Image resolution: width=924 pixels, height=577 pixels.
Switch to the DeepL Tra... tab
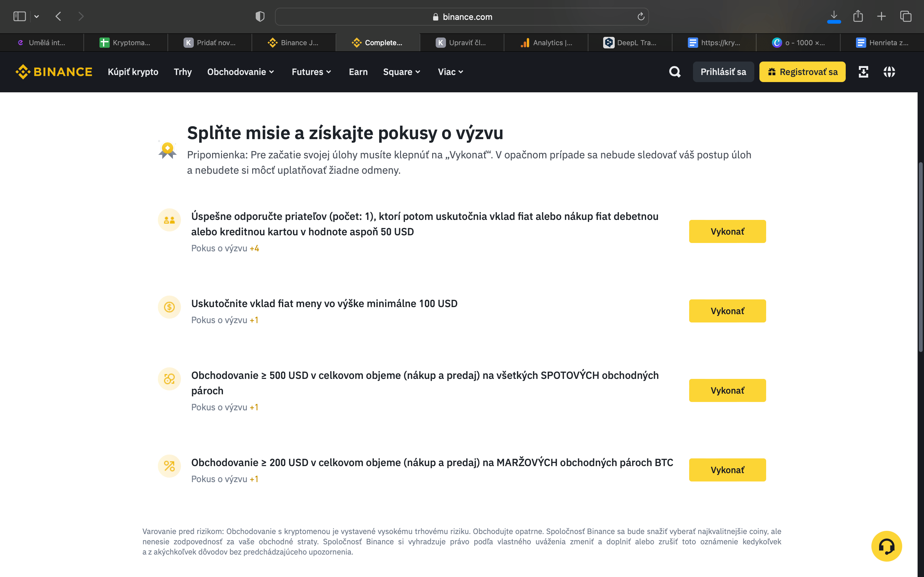[629, 43]
